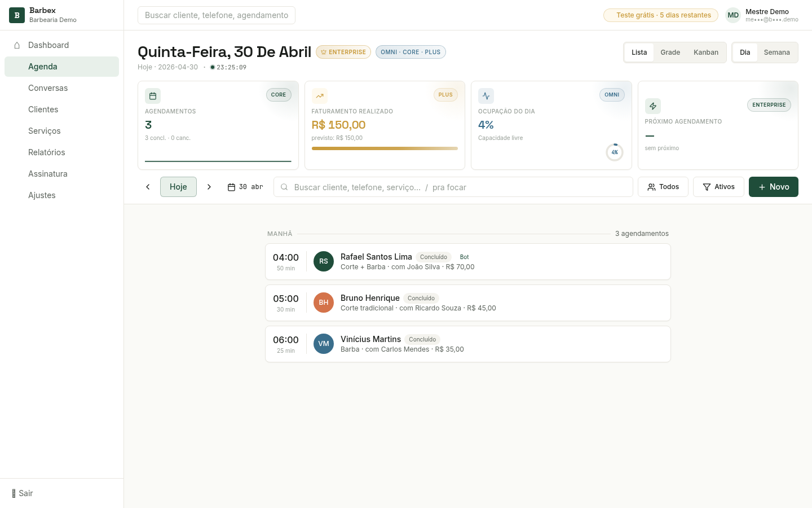Open the 04:00 Rafael Santos Lima appointment
This screenshot has width=812, height=508.
coord(468,261)
